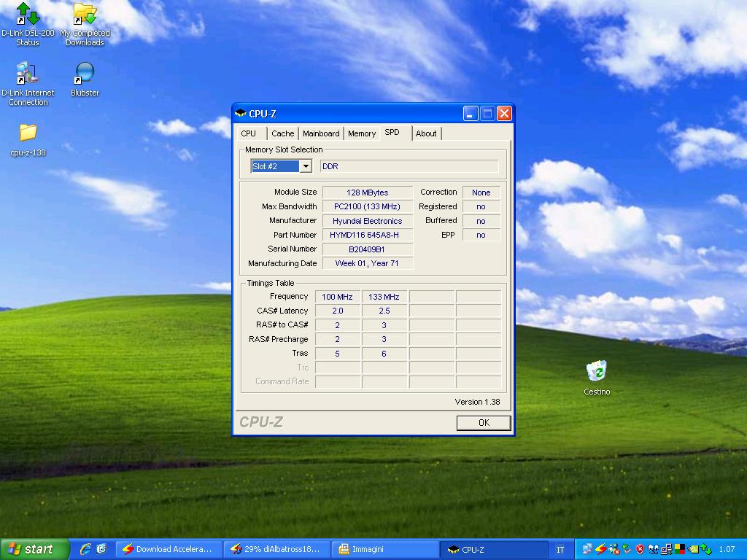Image resolution: width=747 pixels, height=560 pixels.
Task: Click Safely Remove Hardware tray icon
Action: pyautogui.click(x=627, y=548)
